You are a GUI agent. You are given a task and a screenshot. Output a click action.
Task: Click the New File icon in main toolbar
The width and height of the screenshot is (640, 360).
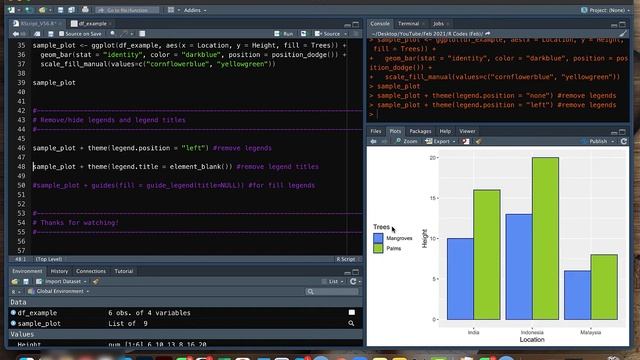coord(11,10)
